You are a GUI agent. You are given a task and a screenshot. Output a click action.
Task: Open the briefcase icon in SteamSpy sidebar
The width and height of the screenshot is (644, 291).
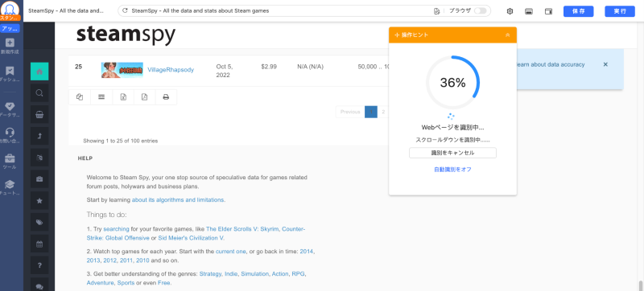pyautogui.click(x=39, y=179)
